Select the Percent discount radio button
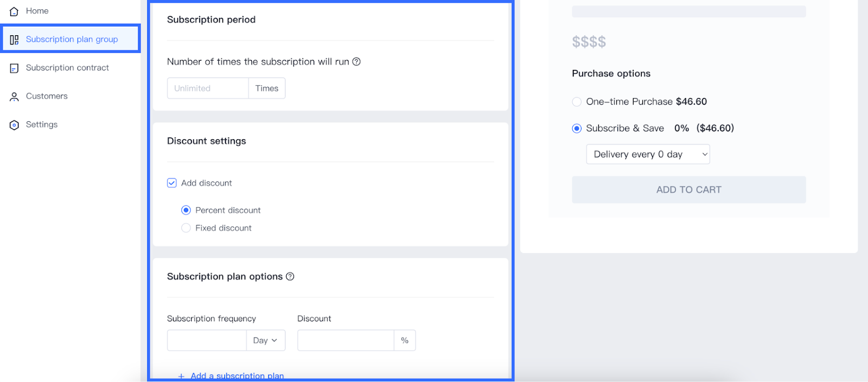868x382 pixels. [186, 210]
